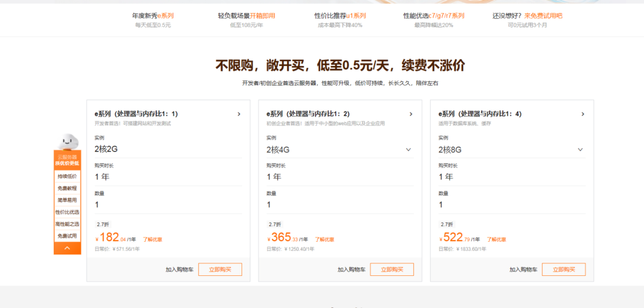Add the 2核8G server to cart

click(524, 270)
